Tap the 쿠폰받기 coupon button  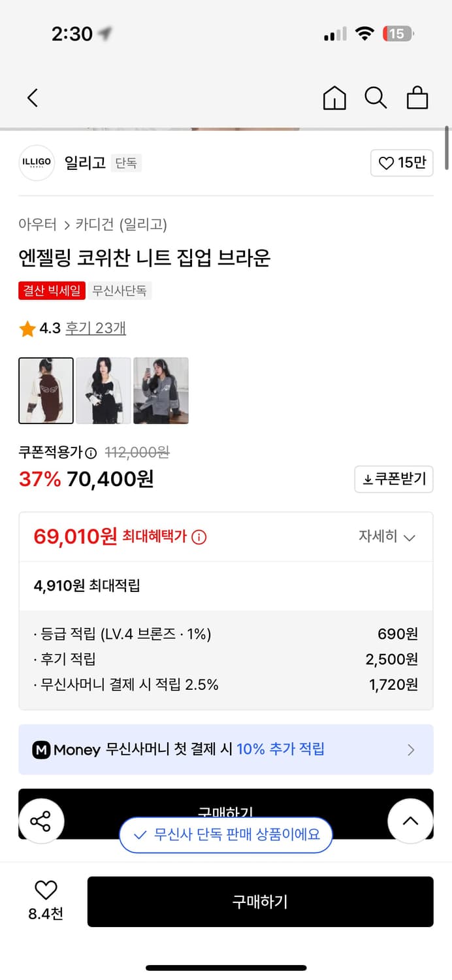tap(393, 479)
